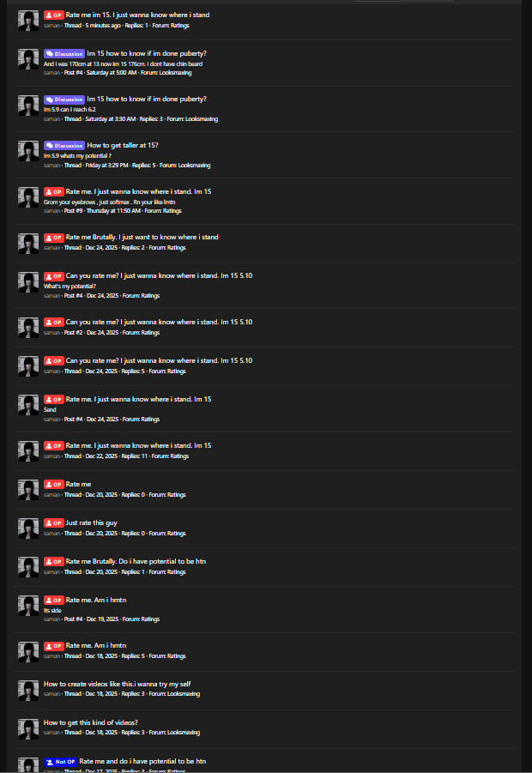This screenshot has height=773, width=532.
Task: Open thread 'Rate me im 15. I just wanna know where i stand'
Action: pyautogui.click(x=137, y=15)
